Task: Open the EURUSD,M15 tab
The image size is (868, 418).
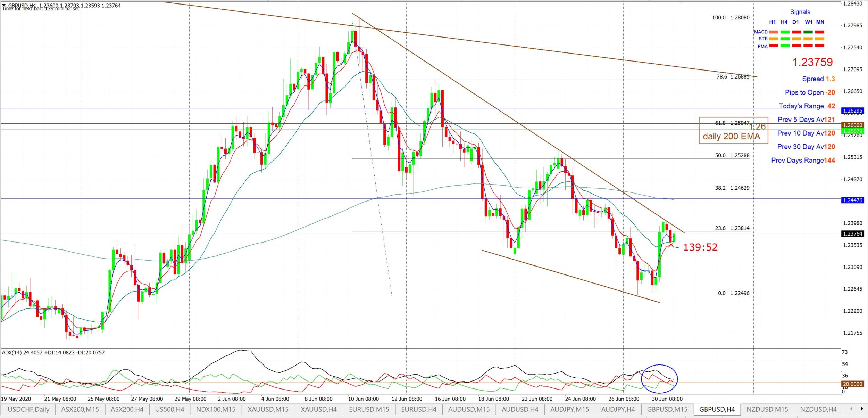Action: [x=369, y=409]
